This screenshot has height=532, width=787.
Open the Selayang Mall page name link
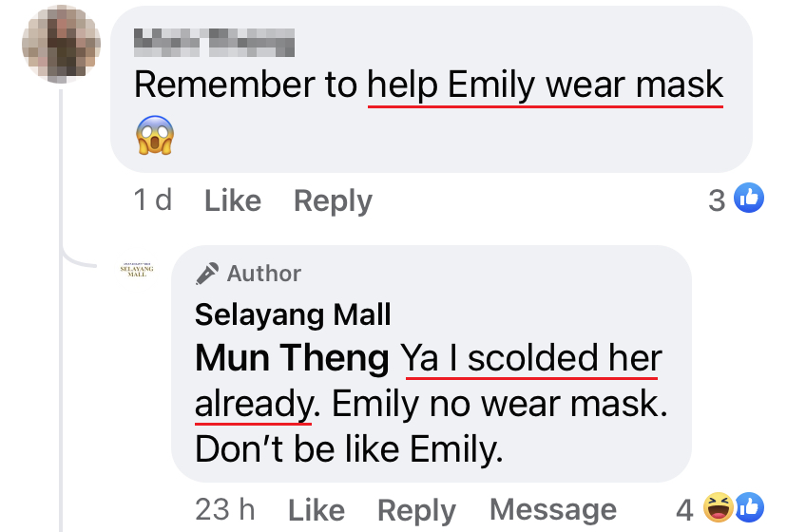(x=293, y=314)
